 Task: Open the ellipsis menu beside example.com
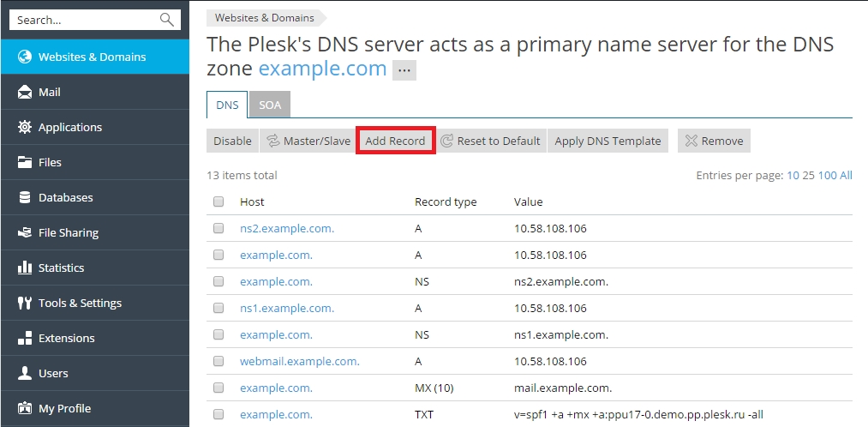404,71
